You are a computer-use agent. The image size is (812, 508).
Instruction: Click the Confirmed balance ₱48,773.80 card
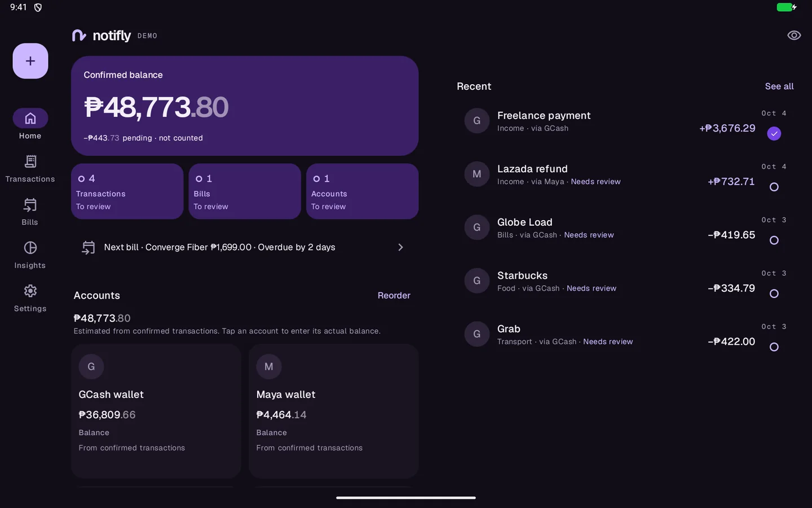coord(245,106)
